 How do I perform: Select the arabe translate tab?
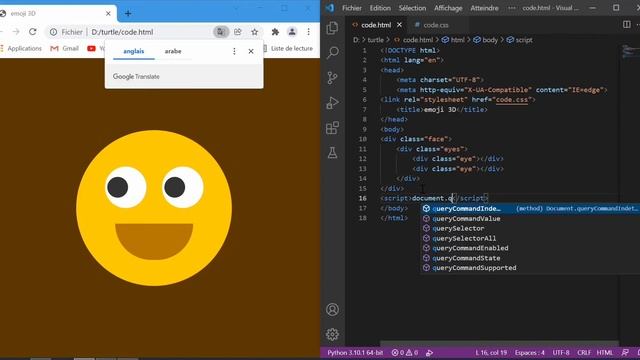click(x=173, y=51)
